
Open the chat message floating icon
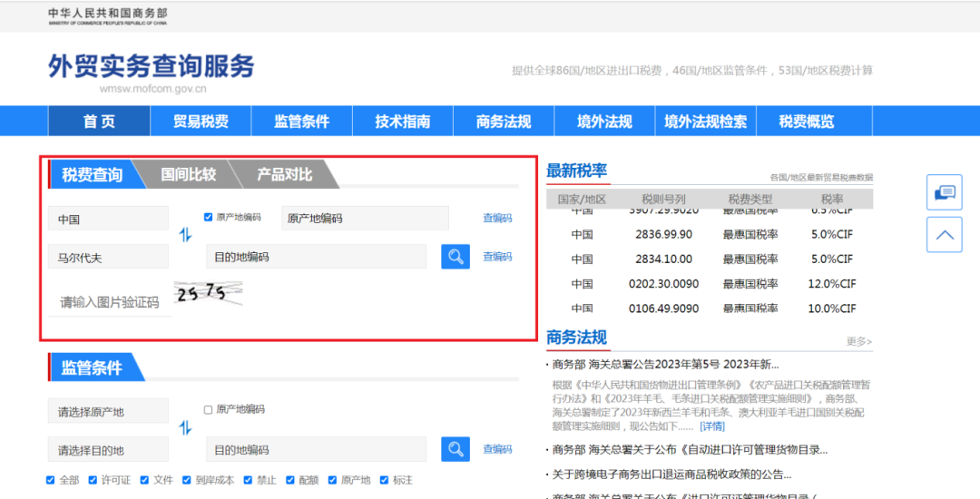click(945, 192)
